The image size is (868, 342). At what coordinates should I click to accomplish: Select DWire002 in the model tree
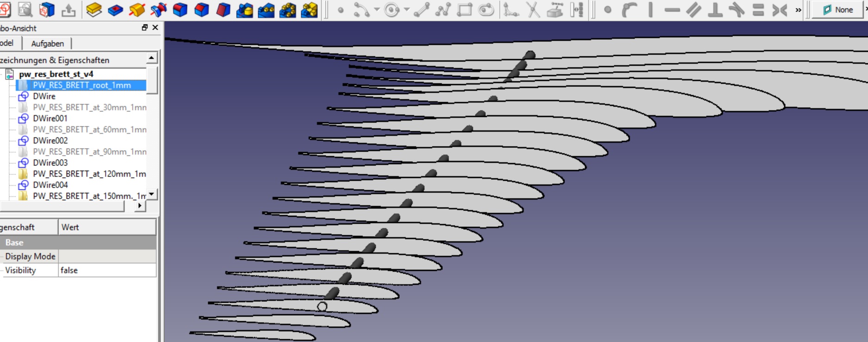(x=50, y=140)
